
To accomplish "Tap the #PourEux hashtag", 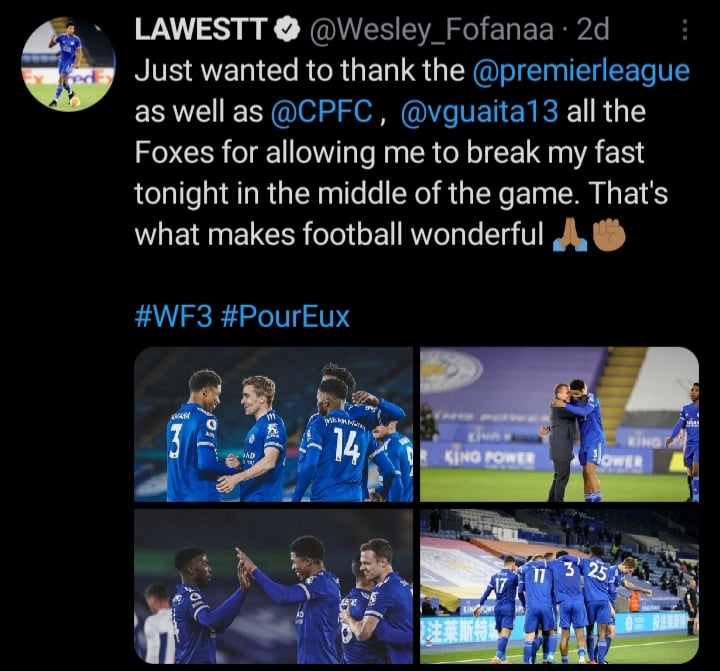I will 285,316.
